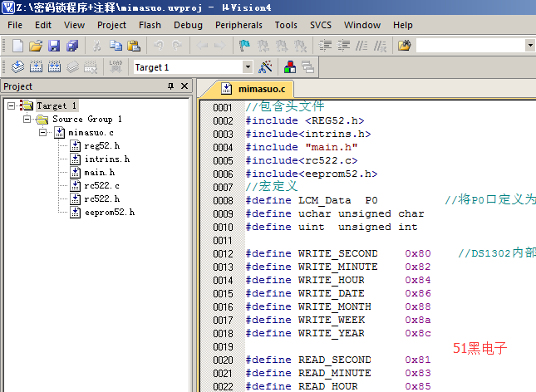This screenshot has height=392, width=536.
Task: Open the File menu
Action: pos(15,25)
